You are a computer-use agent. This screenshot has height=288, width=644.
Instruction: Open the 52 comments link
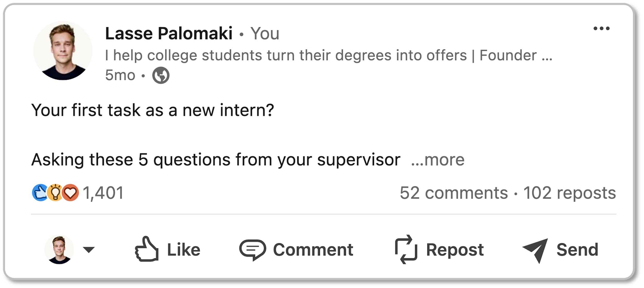[x=454, y=193]
